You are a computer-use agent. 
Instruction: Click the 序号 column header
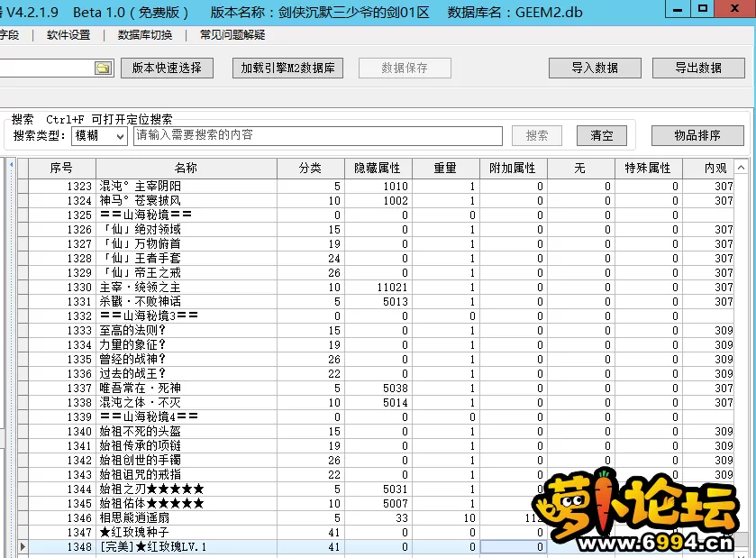pyautogui.click(x=61, y=168)
